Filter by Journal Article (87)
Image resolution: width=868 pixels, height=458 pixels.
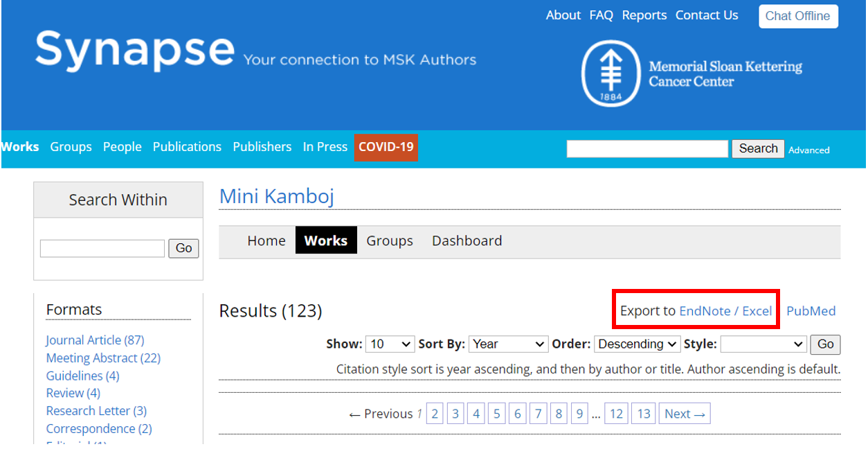point(95,340)
